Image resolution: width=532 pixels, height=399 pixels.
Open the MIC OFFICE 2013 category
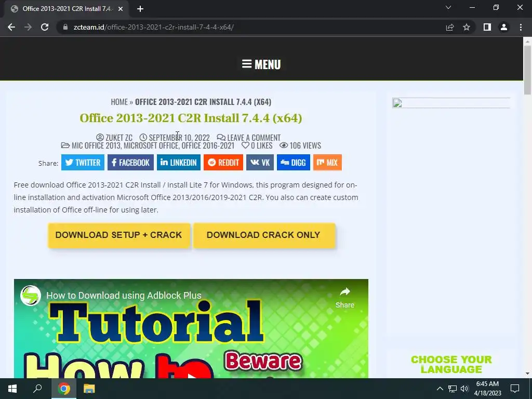[x=96, y=145]
